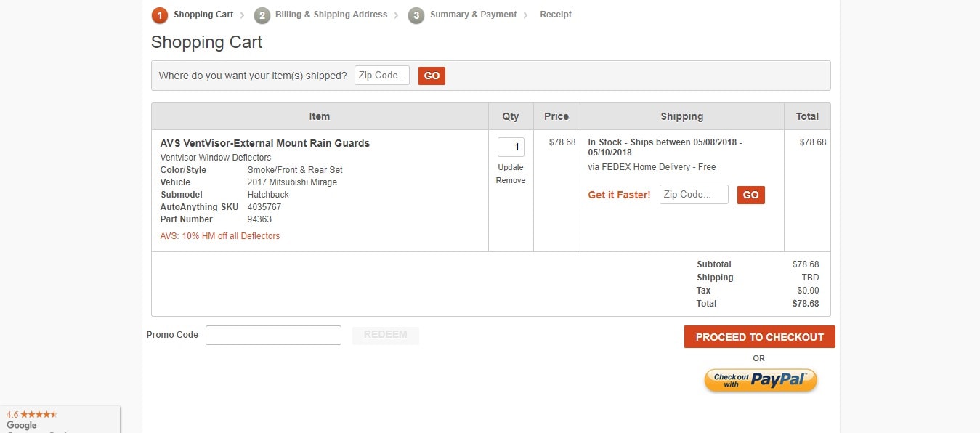Click the quantity input box

pos(511,147)
